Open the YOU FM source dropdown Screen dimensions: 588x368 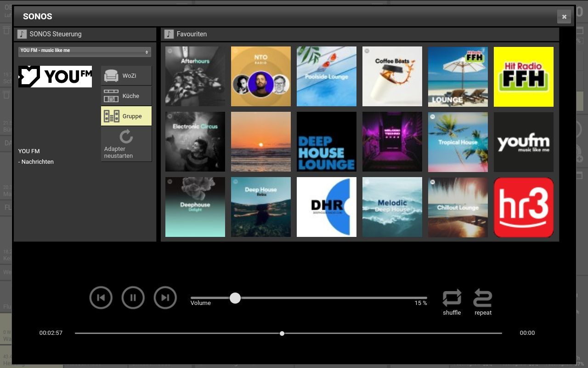click(x=85, y=52)
